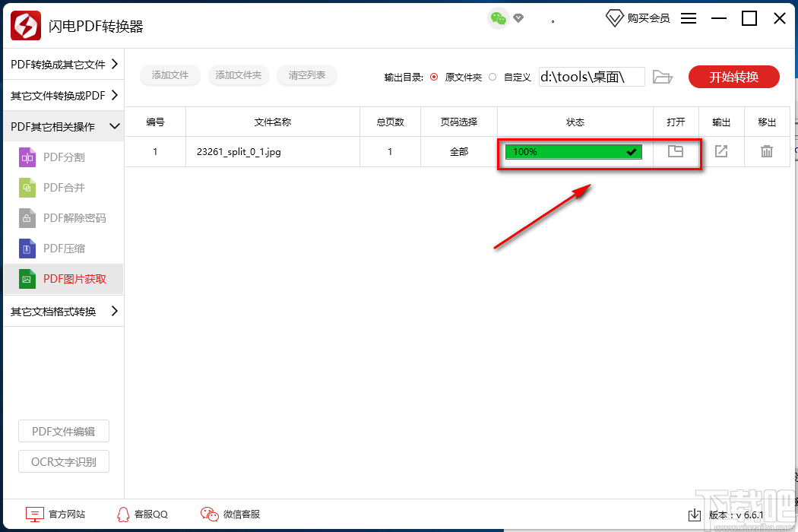Image resolution: width=798 pixels, height=532 pixels.
Task: Select PDF图片获取 icon in sidebar
Action: coord(27,279)
